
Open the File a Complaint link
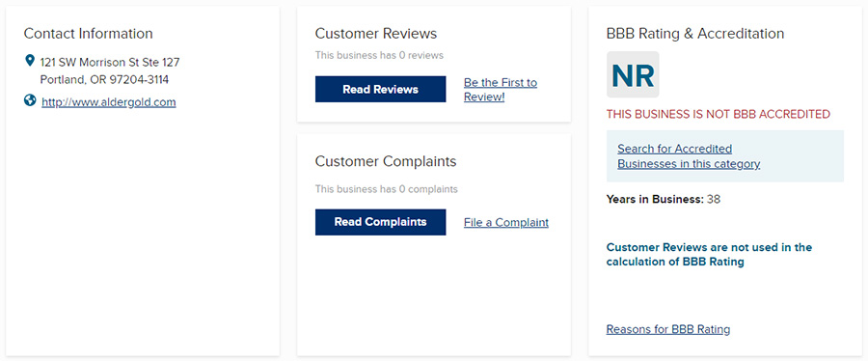(506, 223)
